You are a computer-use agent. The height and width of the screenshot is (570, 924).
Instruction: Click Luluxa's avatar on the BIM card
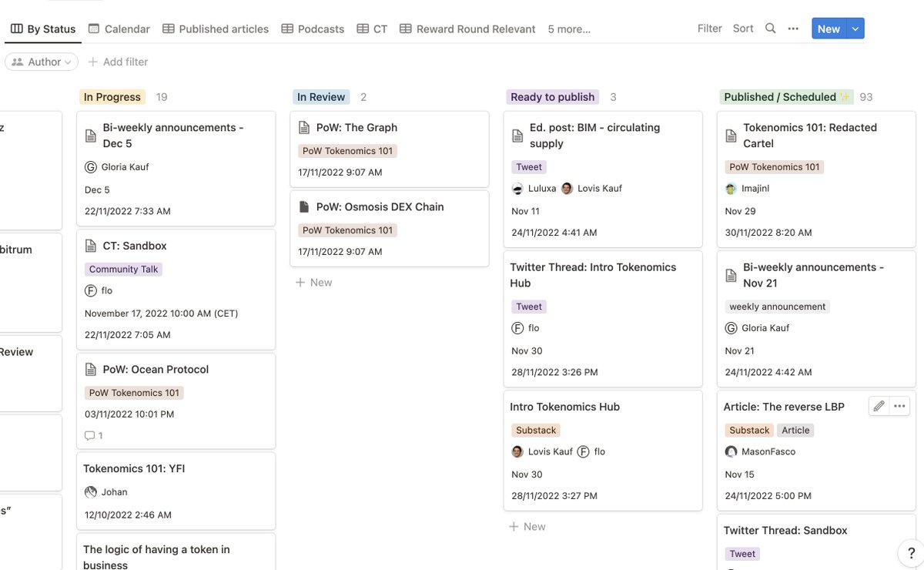tap(518, 189)
